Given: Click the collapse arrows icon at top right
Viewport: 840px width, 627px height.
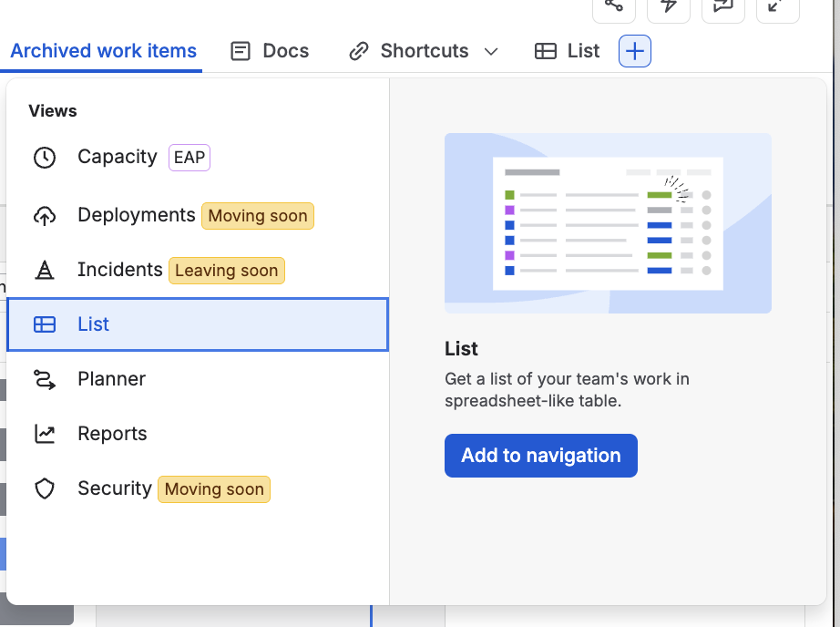Looking at the screenshot, I should pyautogui.click(x=778, y=7).
